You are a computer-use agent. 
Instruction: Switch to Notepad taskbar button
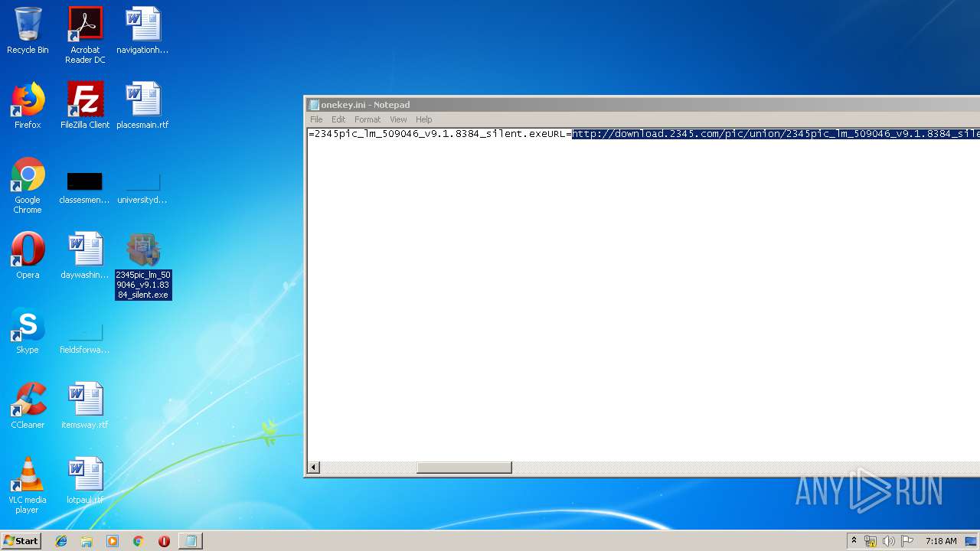coord(191,541)
